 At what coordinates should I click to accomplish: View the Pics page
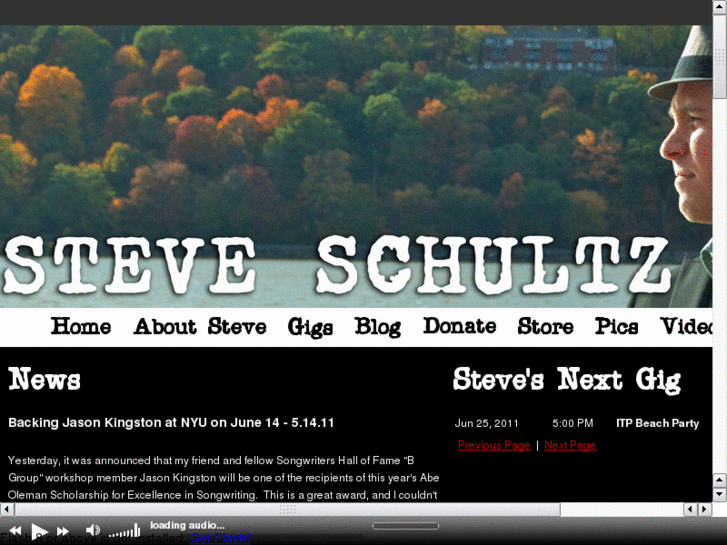coord(616,327)
